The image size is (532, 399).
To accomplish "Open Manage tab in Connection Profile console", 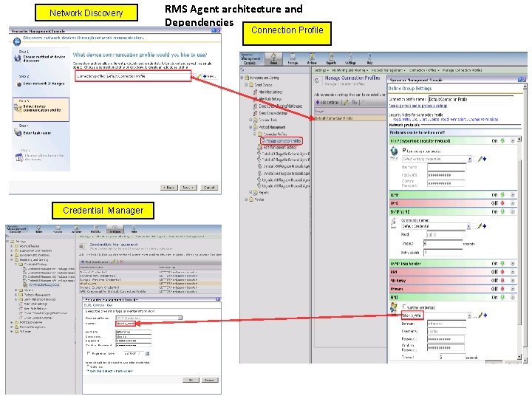I will click(x=293, y=59).
